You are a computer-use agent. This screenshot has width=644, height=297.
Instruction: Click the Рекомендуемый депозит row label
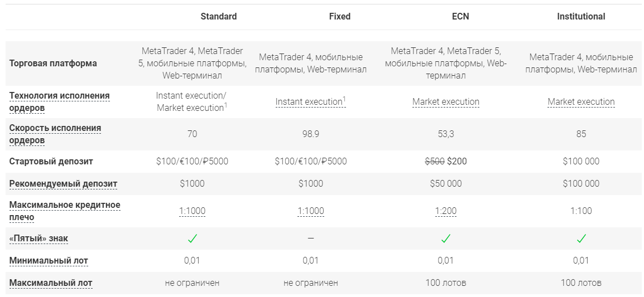63,183
